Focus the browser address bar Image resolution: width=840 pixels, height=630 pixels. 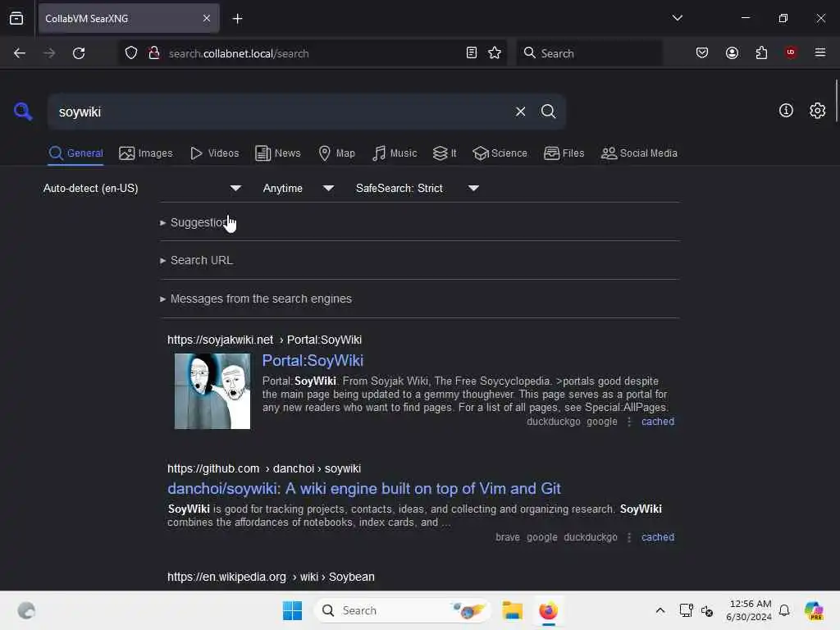point(313,53)
